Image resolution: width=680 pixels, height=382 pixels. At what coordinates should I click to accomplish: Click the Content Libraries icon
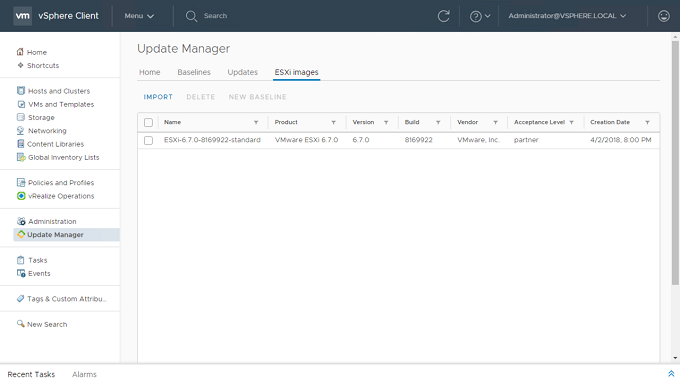20,144
